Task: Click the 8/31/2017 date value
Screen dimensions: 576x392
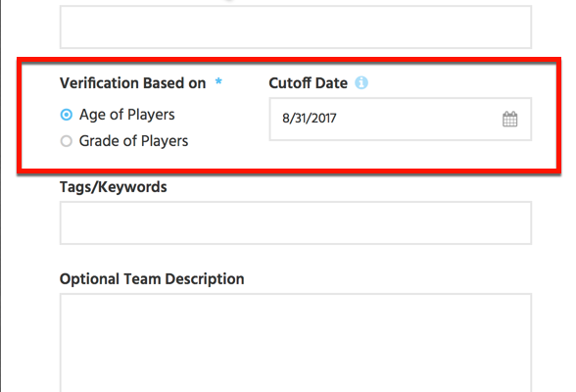Action: (310, 119)
